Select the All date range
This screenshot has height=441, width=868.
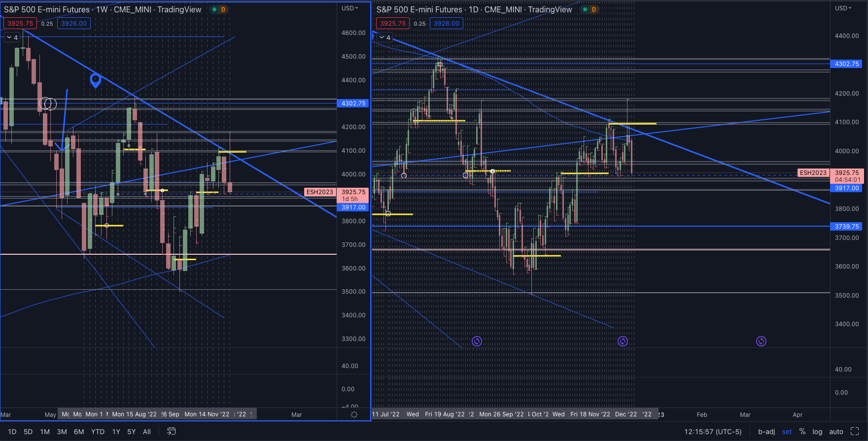(x=147, y=432)
